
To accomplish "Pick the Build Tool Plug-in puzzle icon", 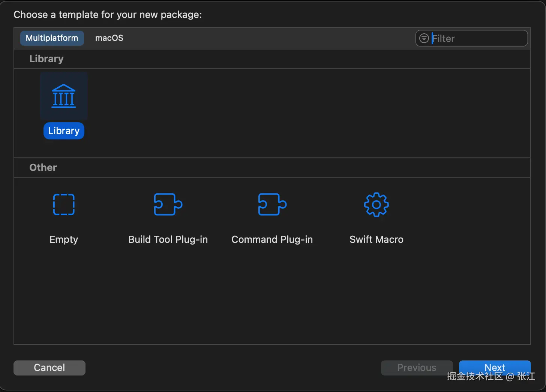I will [168, 205].
